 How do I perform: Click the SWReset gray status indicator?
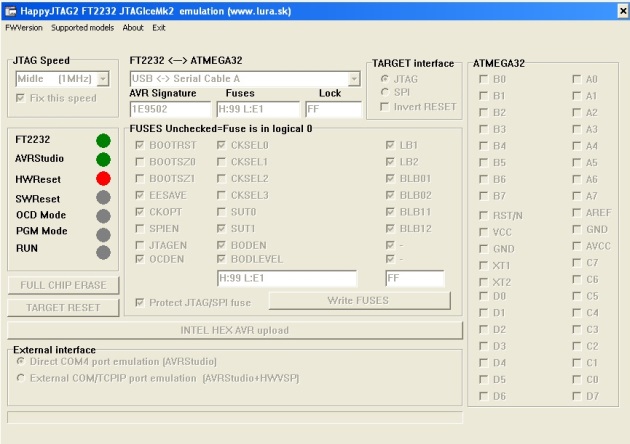103,197
